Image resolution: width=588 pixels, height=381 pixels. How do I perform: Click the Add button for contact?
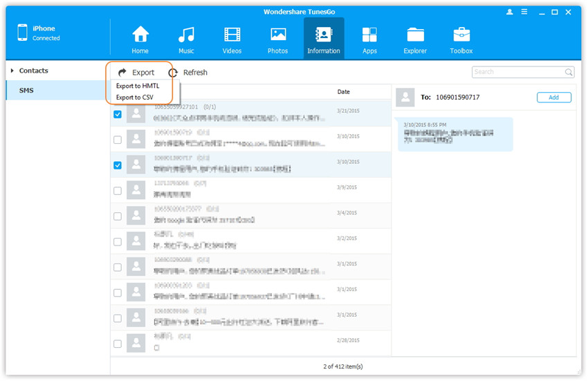click(553, 97)
